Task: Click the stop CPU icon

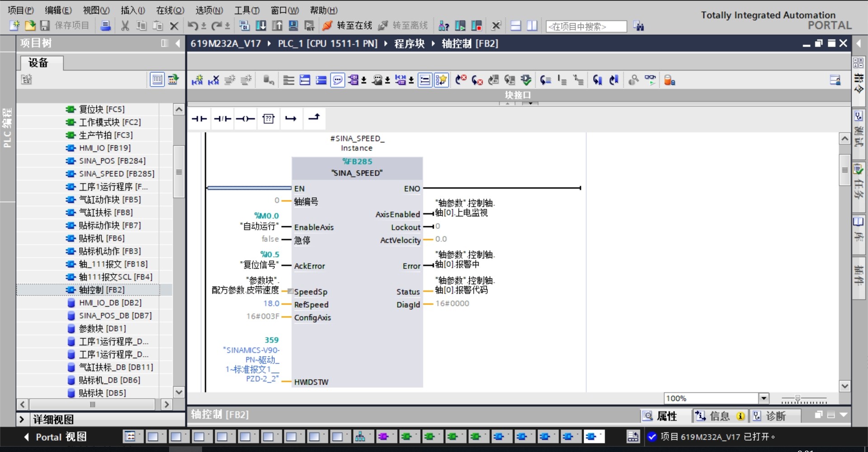Action: (x=476, y=26)
